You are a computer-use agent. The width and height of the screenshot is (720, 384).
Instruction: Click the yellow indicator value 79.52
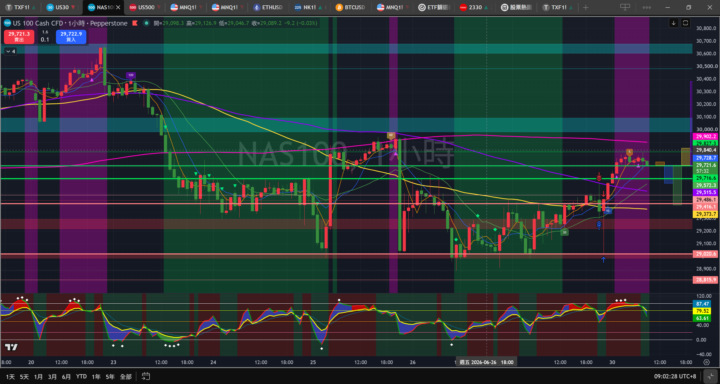point(703,311)
